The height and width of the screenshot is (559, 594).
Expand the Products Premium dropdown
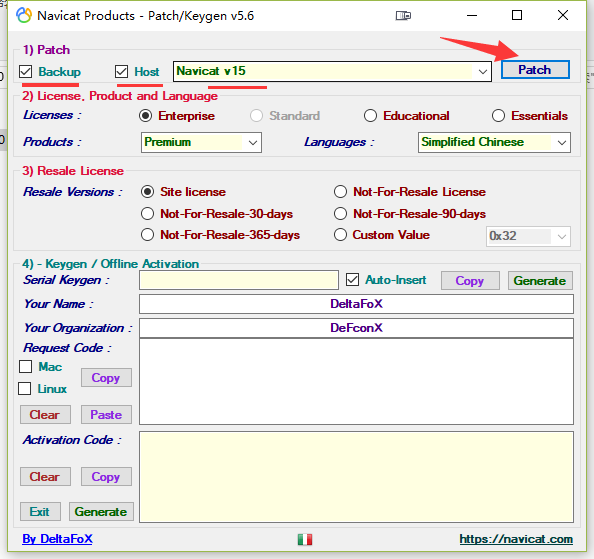(x=201, y=142)
